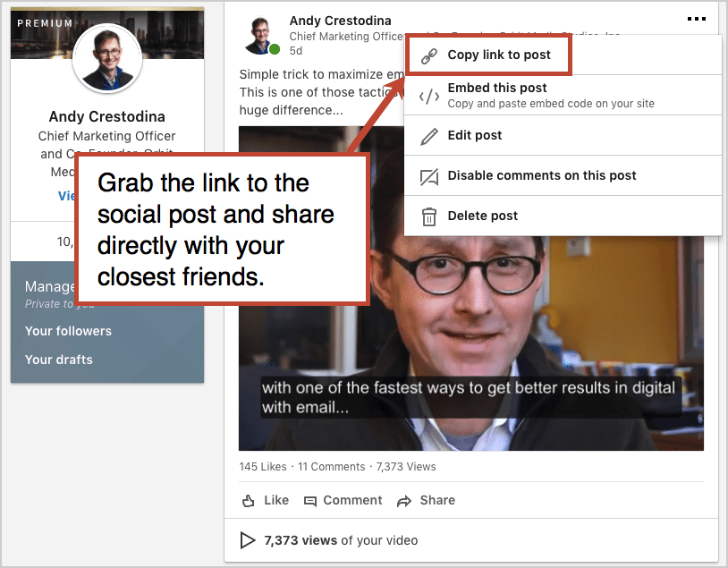
Task: Click the disable comments speech icon
Action: (x=429, y=177)
